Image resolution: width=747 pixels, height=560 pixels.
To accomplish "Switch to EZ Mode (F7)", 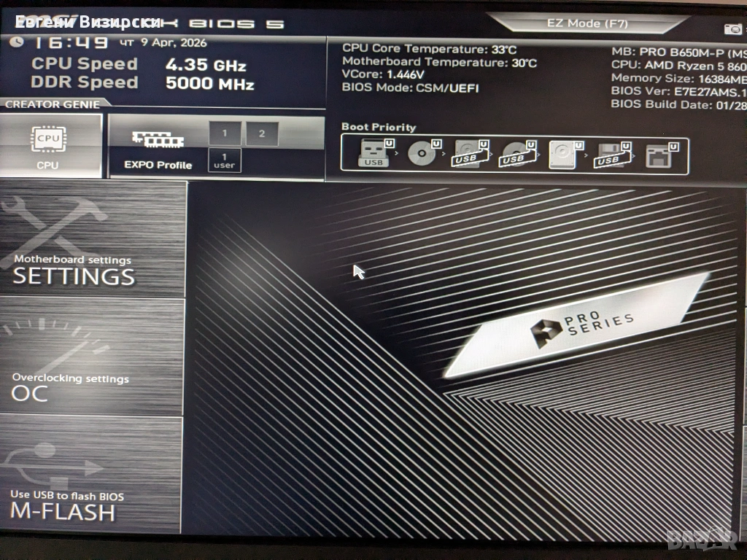I will tap(587, 23).
